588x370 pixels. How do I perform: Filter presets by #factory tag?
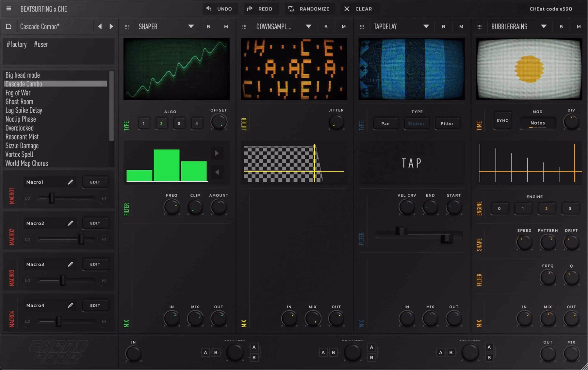(17, 44)
